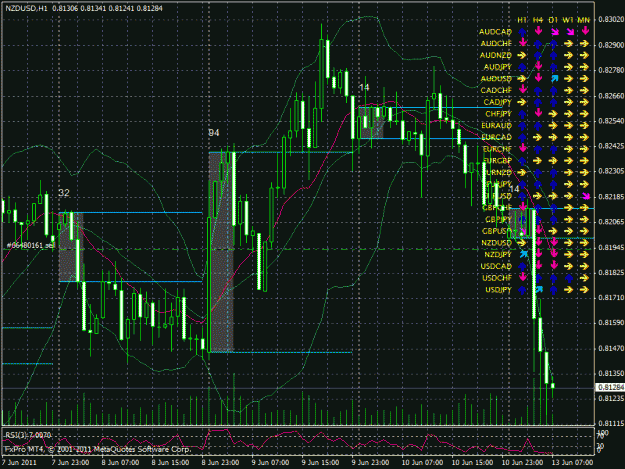Click the AUDUSD H4 magenta down arrow

pos(538,78)
